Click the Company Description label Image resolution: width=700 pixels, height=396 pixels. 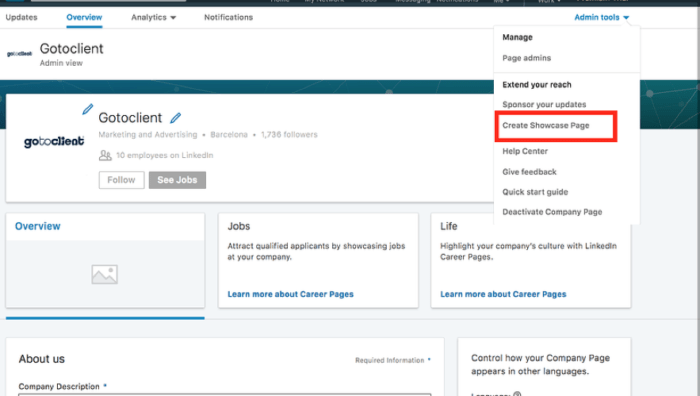(x=59, y=387)
